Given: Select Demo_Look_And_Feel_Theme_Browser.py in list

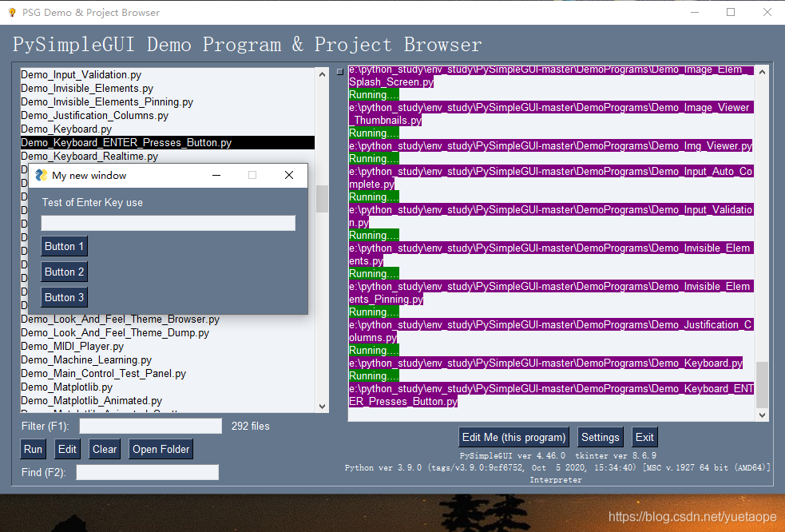Looking at the screenshot, I should 168,320.
